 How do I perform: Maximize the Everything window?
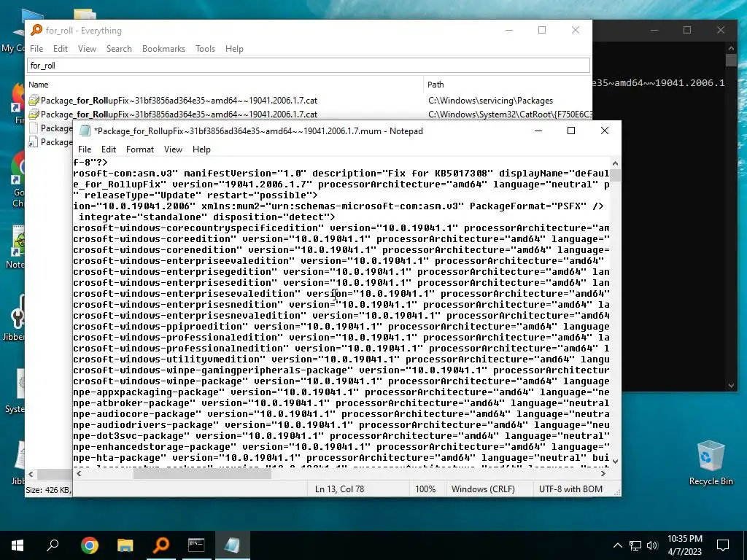(x=542, y=30)
